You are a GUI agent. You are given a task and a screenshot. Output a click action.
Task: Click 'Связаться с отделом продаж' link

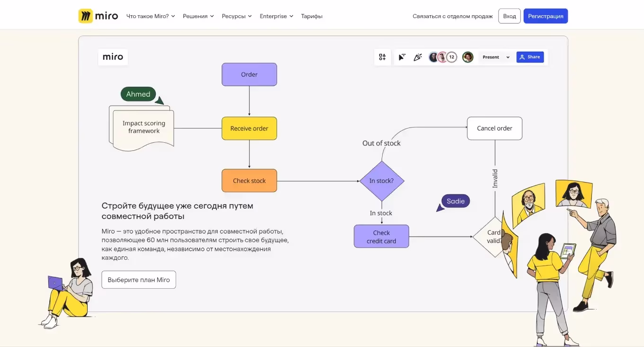[x=453, y=16]
